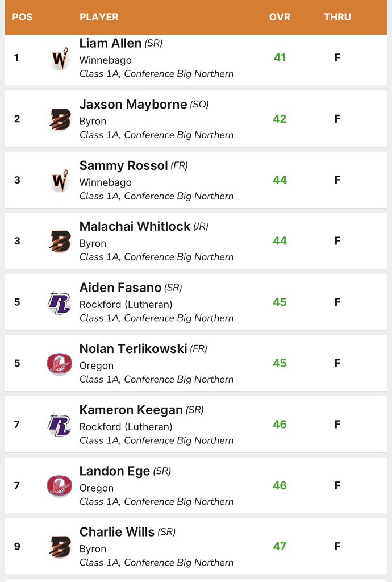
Task: Open Liam Allen's player name link
Action: pyautogui.click(x=111, y=43)
